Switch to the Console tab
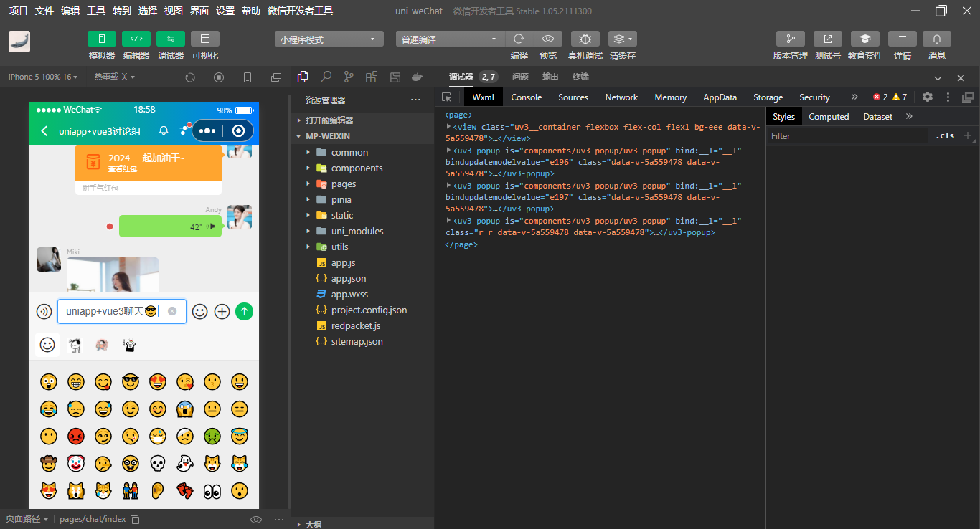This screenshot has width=980, height=529. [x=526, y=97]
